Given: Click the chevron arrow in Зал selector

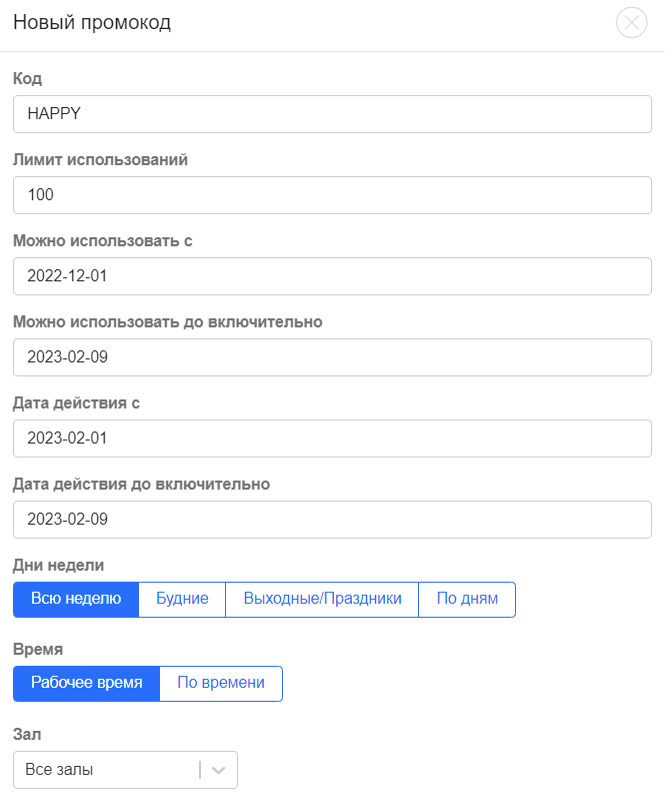Looking at the screenshot, I should (x=219, y=770).
